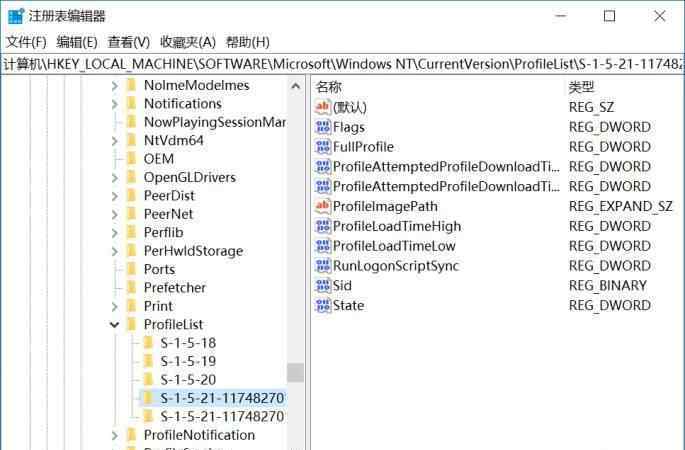This screenshot has width=685, height=450.
Task: Open the 编辑(E) menu
Action: (x=77, y=42)
